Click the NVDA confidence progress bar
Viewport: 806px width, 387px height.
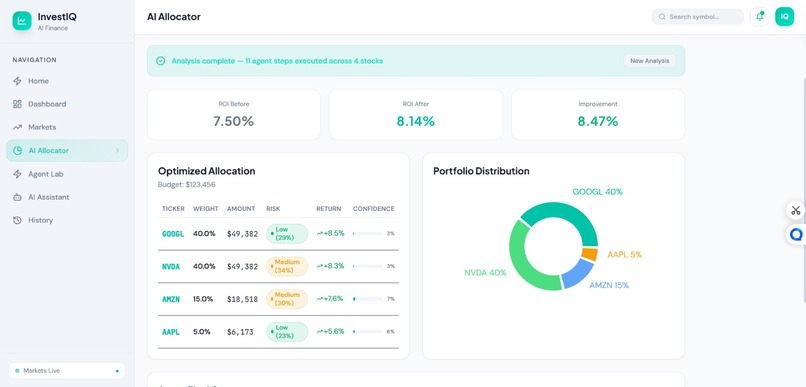pyautogui.click(x=368, y=266)
